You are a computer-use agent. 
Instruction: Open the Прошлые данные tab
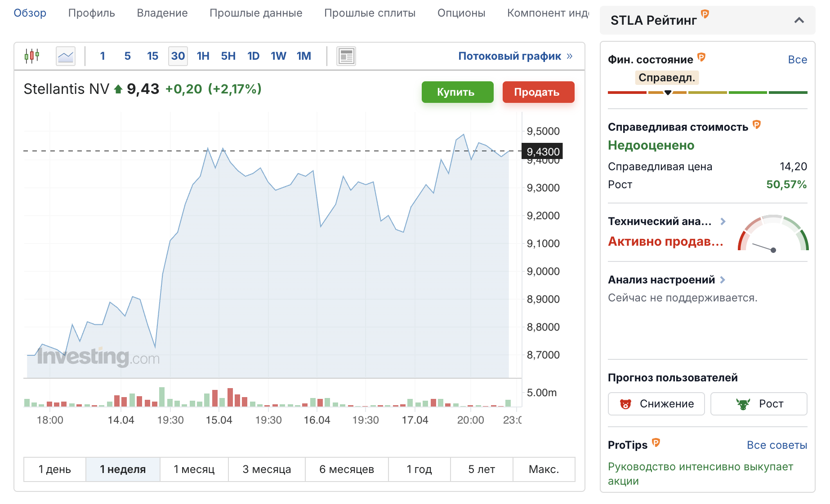(x=256, y=13)
